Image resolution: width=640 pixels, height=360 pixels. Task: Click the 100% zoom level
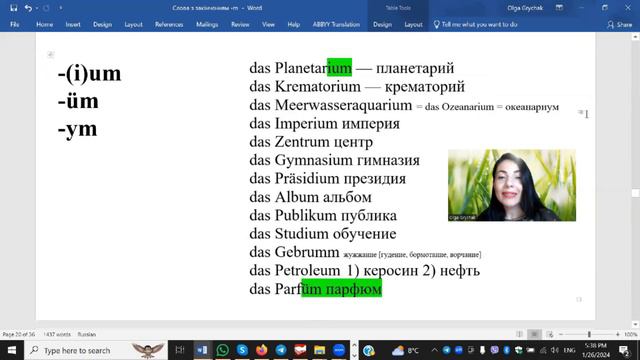(630, 334)
